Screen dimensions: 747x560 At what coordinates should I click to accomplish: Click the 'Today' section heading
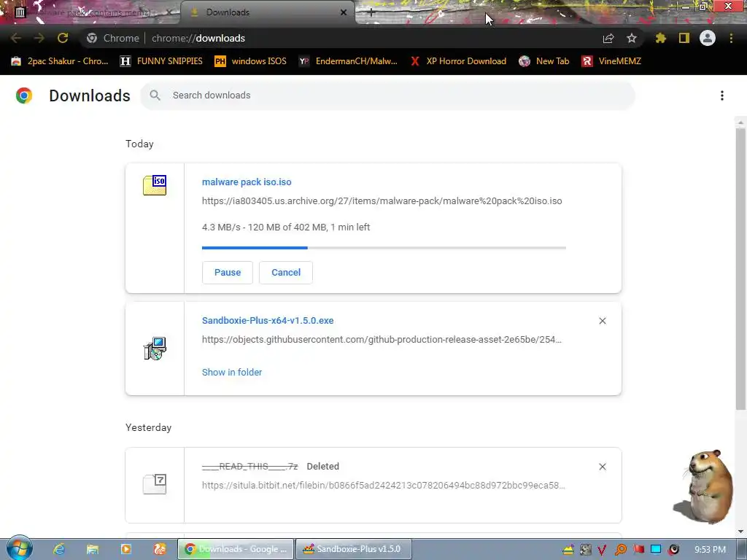pos(139,144)
